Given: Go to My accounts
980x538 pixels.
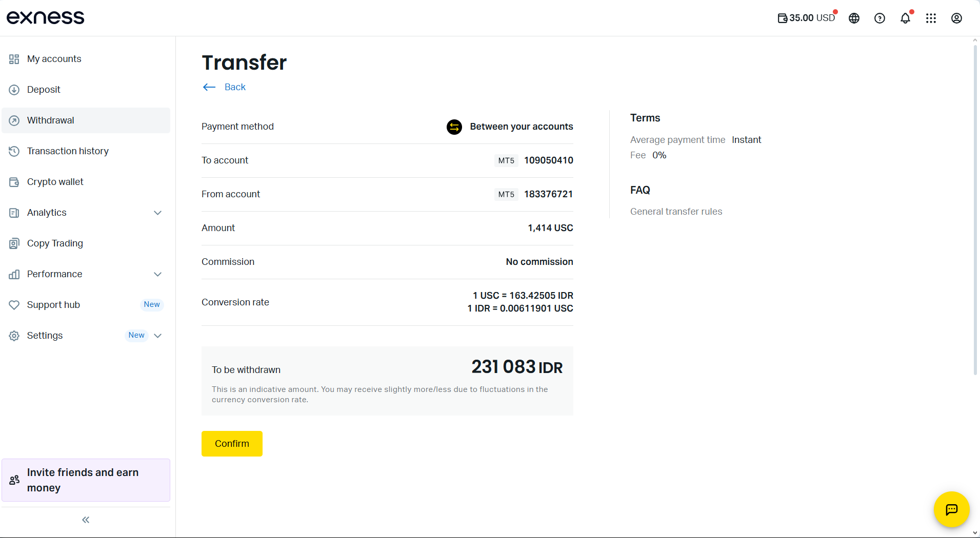Looking at the screenshot, I should [86, 59].
